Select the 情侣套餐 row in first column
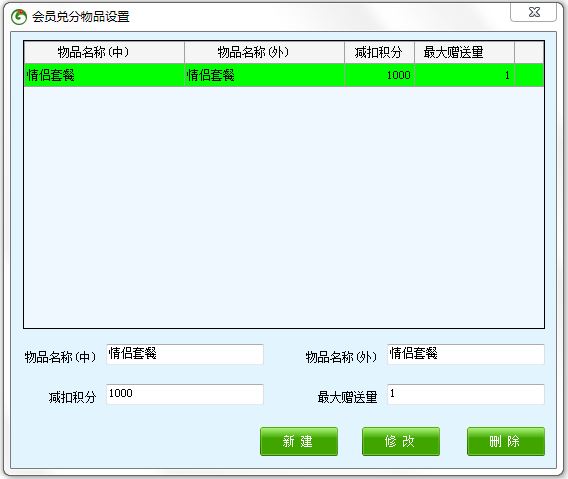The width and height of the screenshot is (568, 479). pos(104,75)
